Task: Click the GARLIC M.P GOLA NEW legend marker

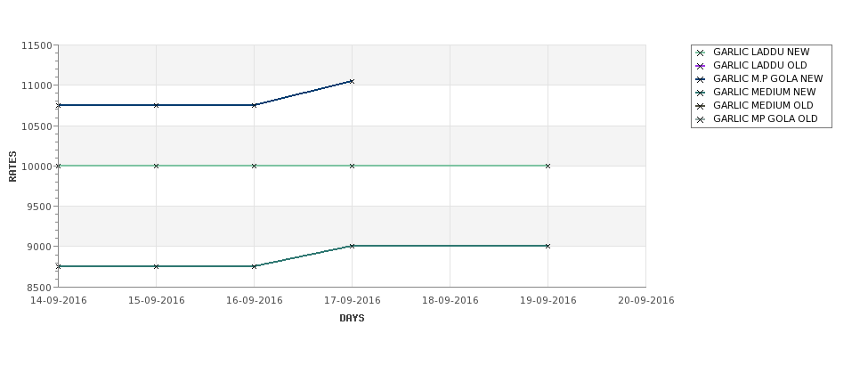Action: [x=701, y=80]
